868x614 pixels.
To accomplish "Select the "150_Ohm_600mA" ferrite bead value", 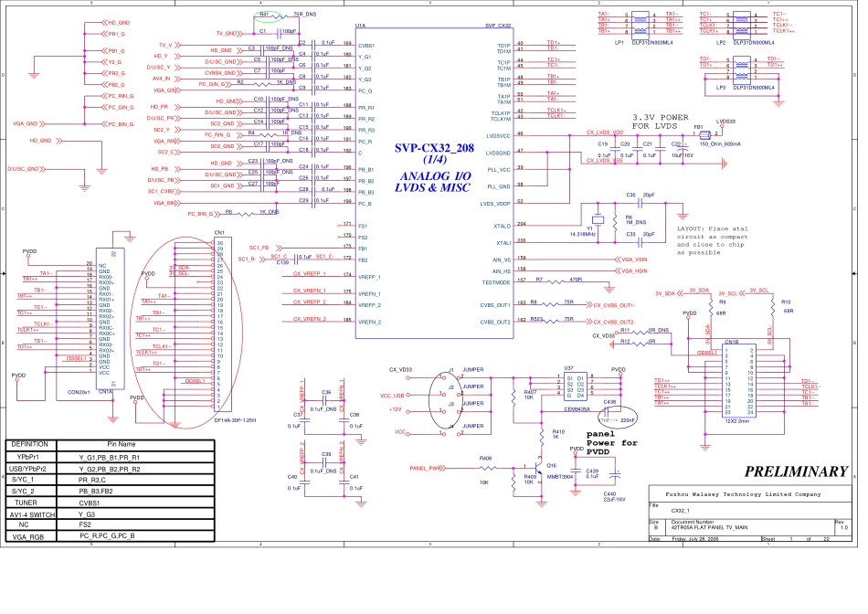I will coord(720,144).
